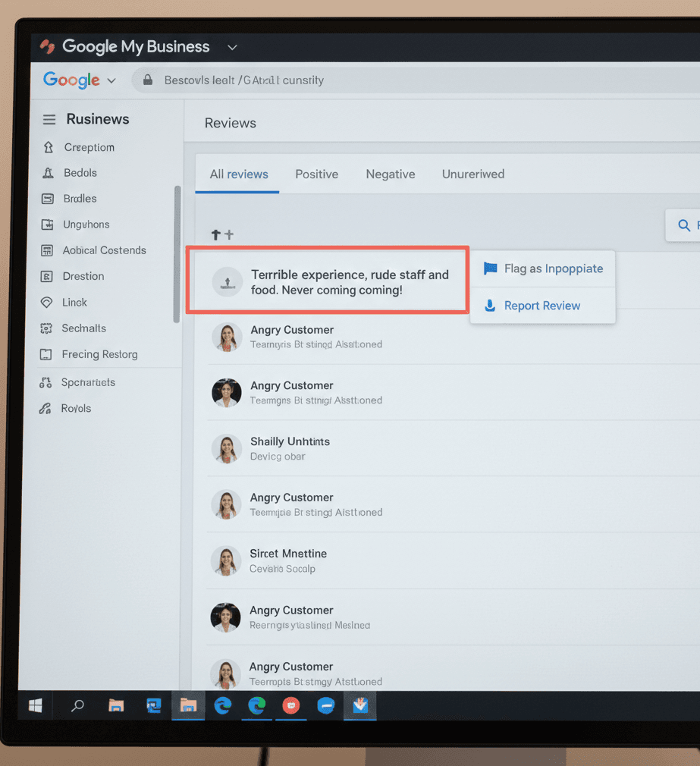Click the address bar URL field
Viewport: 700px width, 766px height.
tap(415, 80)
